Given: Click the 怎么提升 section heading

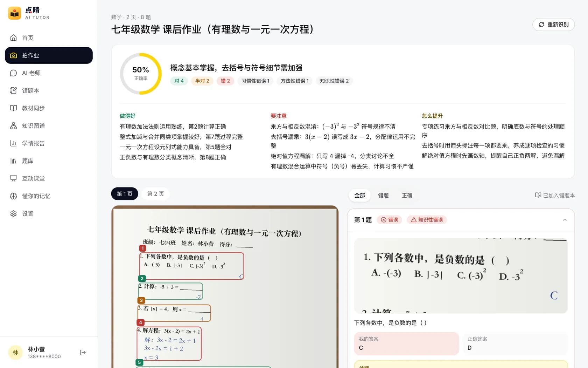Looking at the screenshot, I should (432, 116).
